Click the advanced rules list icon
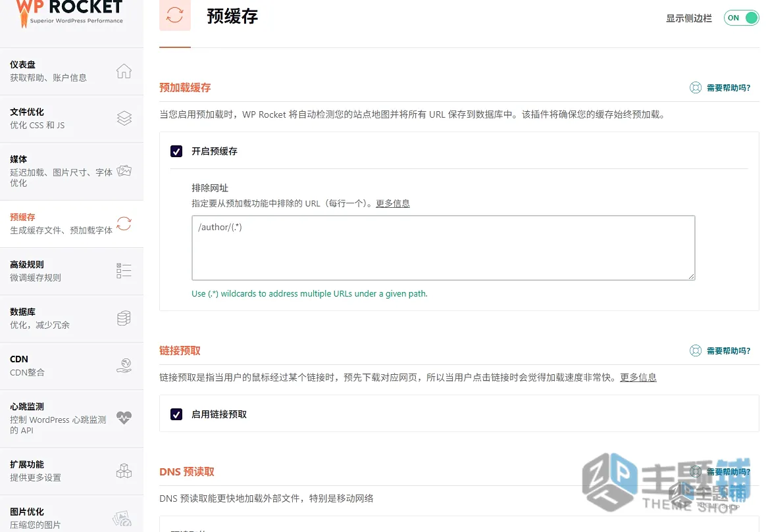The image size is (768, 532). click(x=124, y=271)
